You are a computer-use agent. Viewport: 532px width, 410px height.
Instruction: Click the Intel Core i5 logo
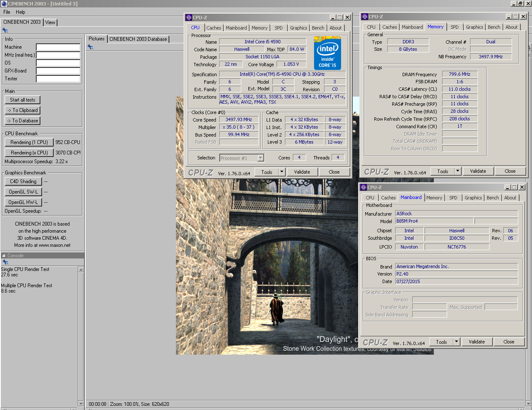(327, 54)
